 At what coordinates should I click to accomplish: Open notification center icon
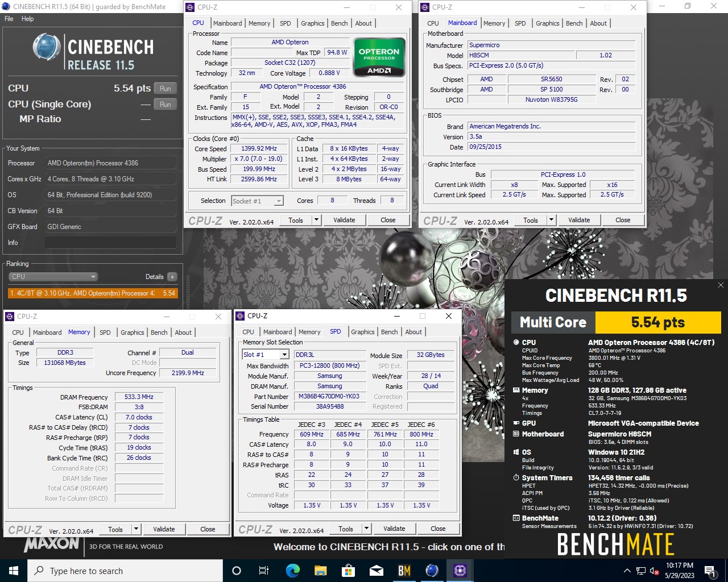click(x=709, y=571)
